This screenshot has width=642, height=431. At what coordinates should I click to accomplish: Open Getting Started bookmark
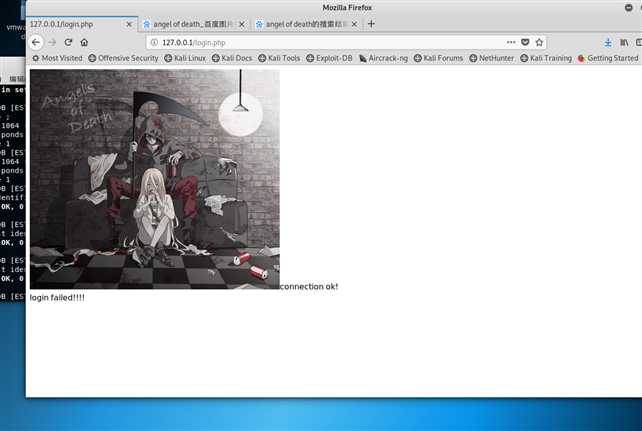(x=608, y=58)
